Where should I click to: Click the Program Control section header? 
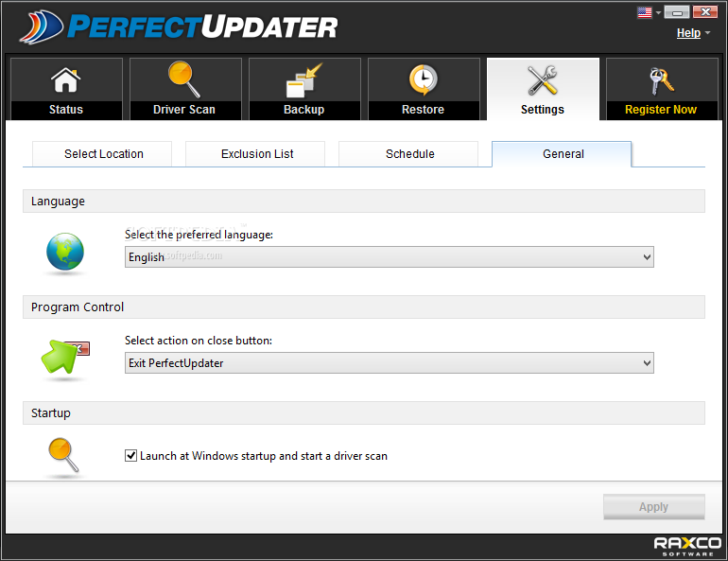[364, 307]
